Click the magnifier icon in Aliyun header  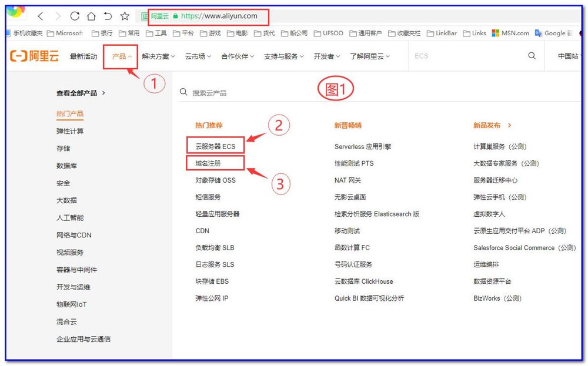[x=532, y=56]
